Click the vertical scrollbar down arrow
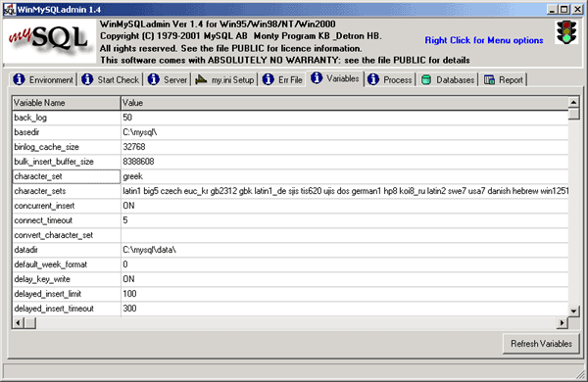The height and width of the screenshot is (382, 588). pyautogui.click(x=573, y=310)
